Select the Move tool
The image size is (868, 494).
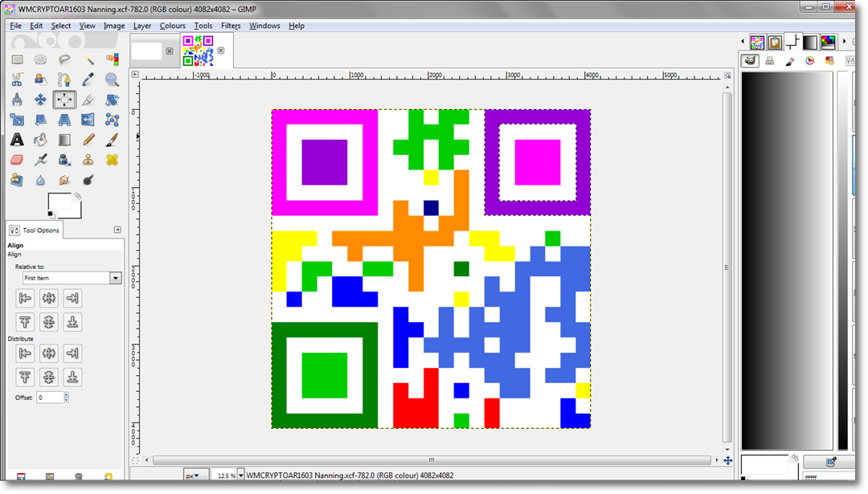(40, 100)
